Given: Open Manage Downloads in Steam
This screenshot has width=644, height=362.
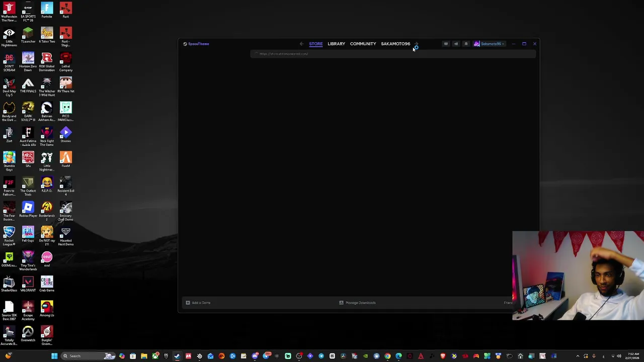Looking at the screenshot, I should click(x=357, y=303).
